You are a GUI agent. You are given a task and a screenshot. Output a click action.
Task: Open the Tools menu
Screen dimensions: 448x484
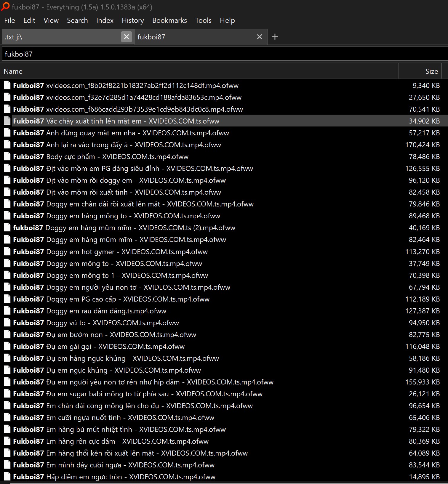tap(203, 20)
